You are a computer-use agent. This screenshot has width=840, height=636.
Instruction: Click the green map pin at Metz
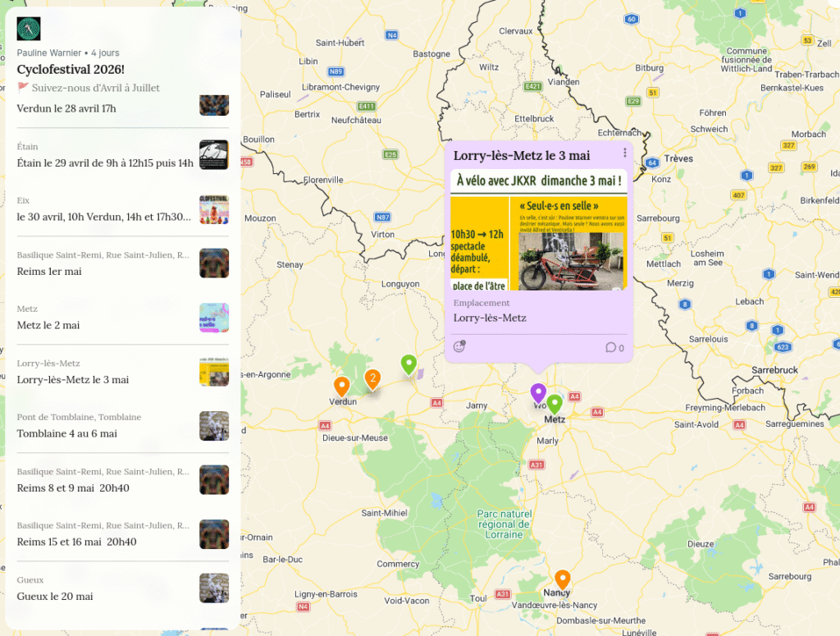pos(555,403)
